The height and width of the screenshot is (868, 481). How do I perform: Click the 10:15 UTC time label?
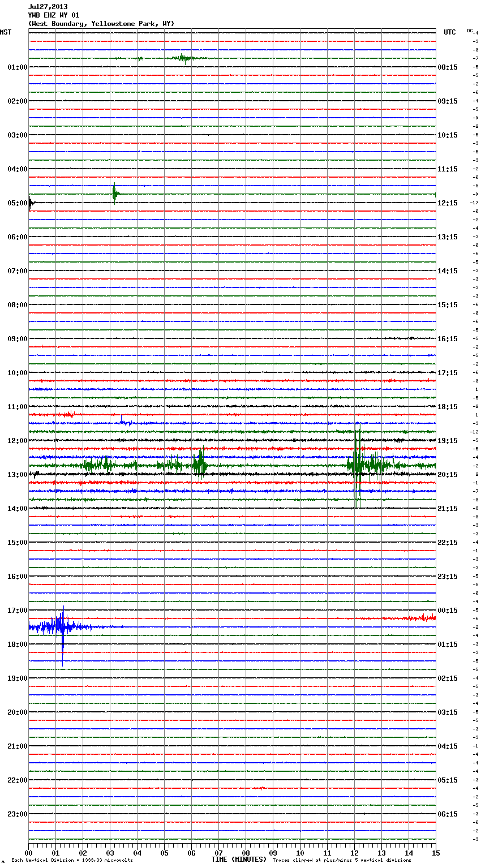pyautogui.click(x=448, y=135)
